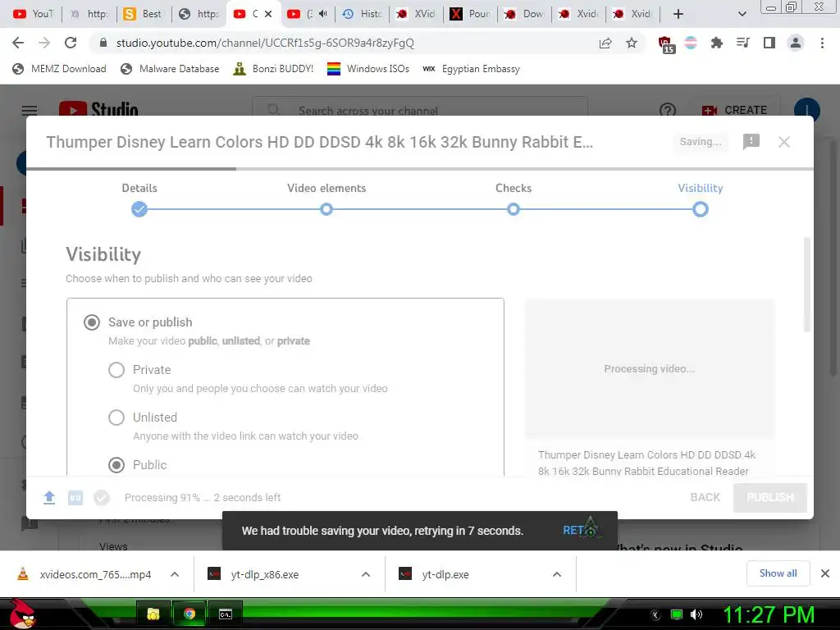Click the dialog's vertical scrollbar
The width and height of the screenshot is (840, 630).
click(x=807, y=285)
